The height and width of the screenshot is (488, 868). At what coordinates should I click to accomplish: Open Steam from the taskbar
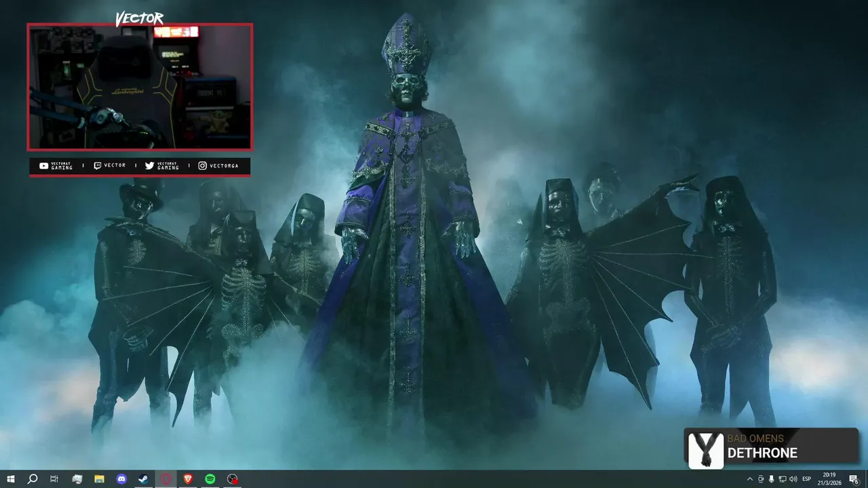pos(144,479)
